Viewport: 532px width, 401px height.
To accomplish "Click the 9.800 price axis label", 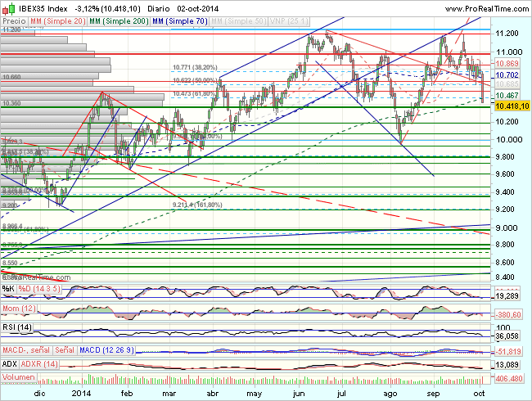I will 505,157.
